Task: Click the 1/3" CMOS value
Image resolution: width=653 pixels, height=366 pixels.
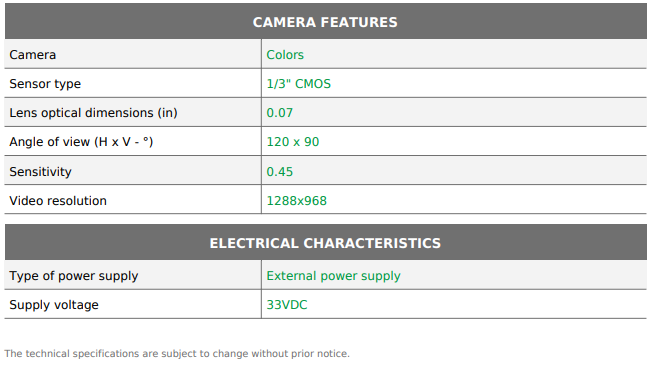Action: 299,84
